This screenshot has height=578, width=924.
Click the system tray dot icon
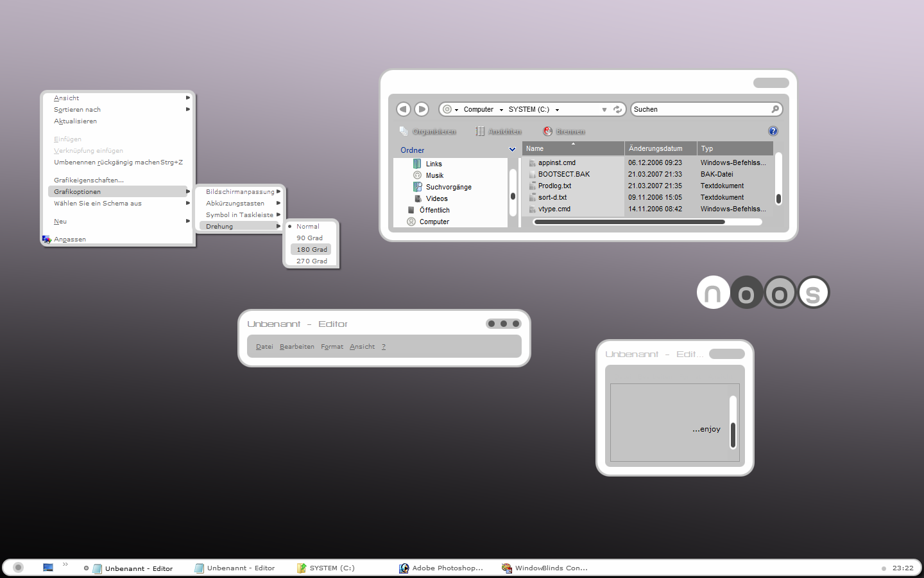coord(884,568)
